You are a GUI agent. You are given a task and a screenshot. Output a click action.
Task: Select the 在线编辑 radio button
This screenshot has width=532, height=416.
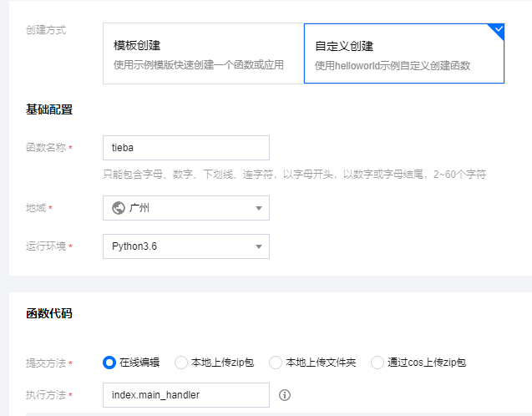tap(109, 363)
